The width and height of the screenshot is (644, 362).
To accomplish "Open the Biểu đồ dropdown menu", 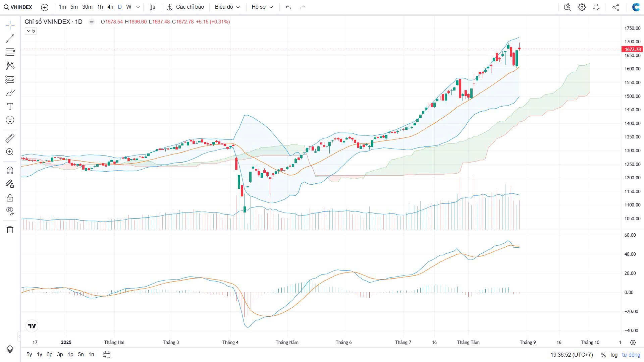I will (227, 7).
